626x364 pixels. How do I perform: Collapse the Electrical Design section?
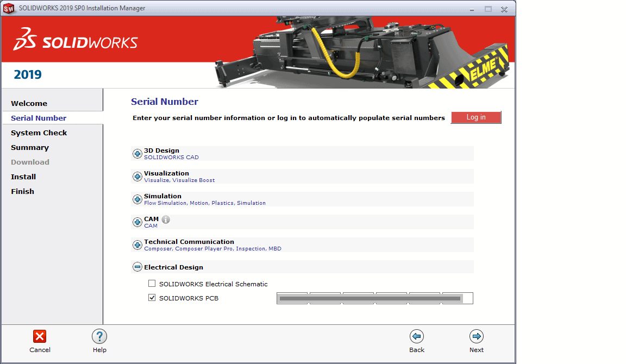(137, 267)
